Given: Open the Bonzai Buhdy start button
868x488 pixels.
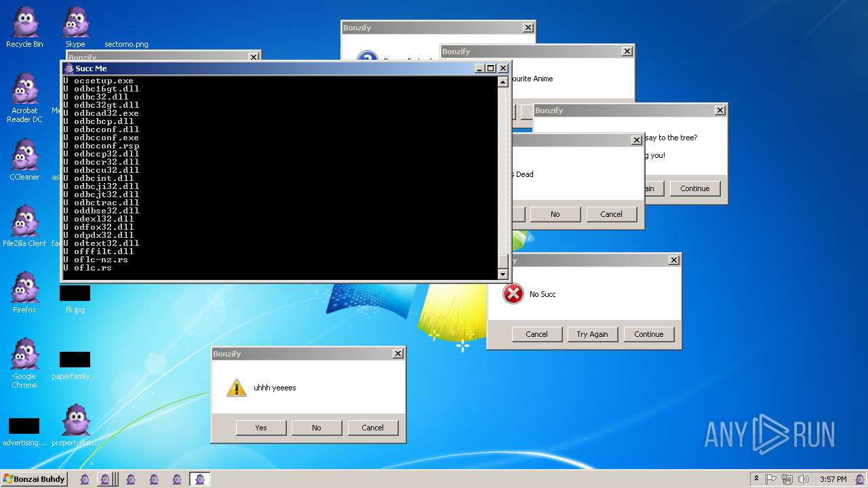Looking at the screenshot, I should coord(34,479).
